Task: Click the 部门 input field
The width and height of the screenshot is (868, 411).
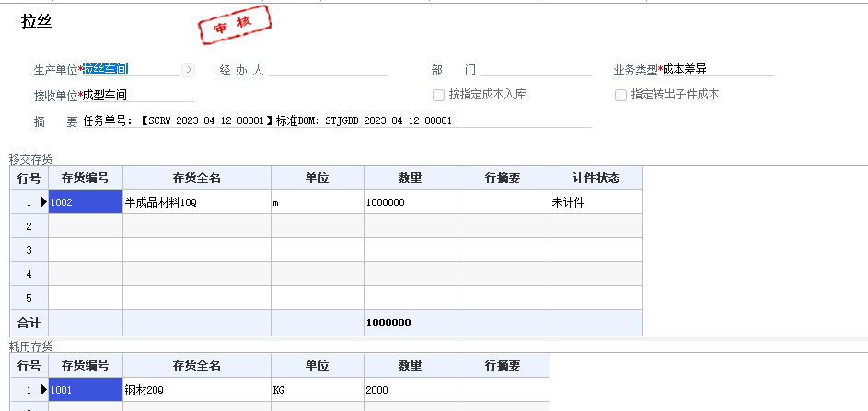Action: coord(536,69)
